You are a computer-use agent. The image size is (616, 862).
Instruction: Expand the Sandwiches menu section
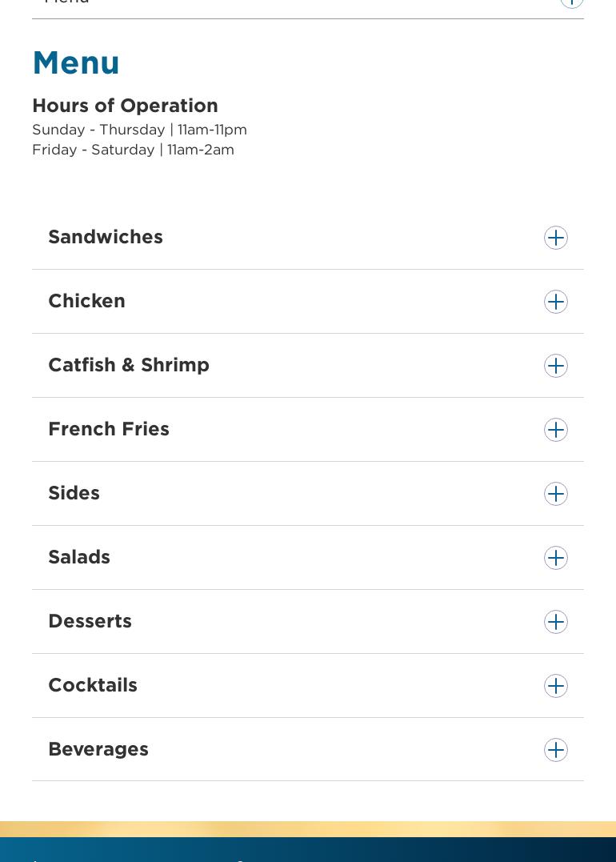[106, 237]
